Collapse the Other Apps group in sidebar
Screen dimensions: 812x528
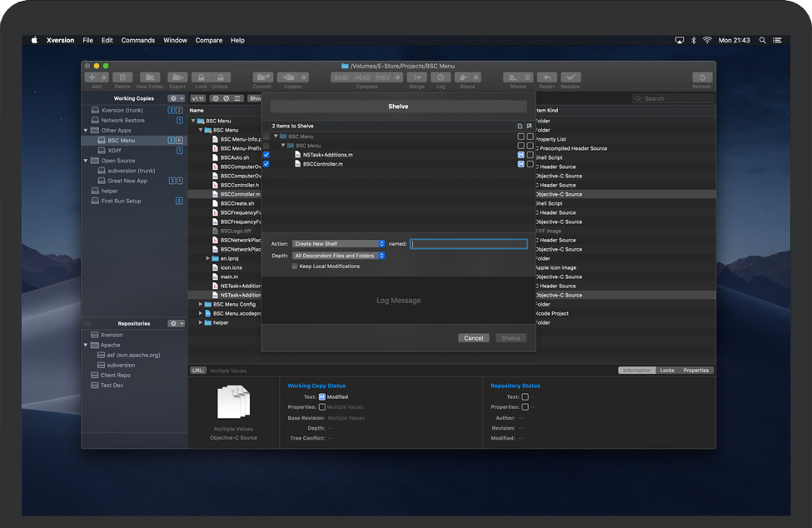(86, 131)
